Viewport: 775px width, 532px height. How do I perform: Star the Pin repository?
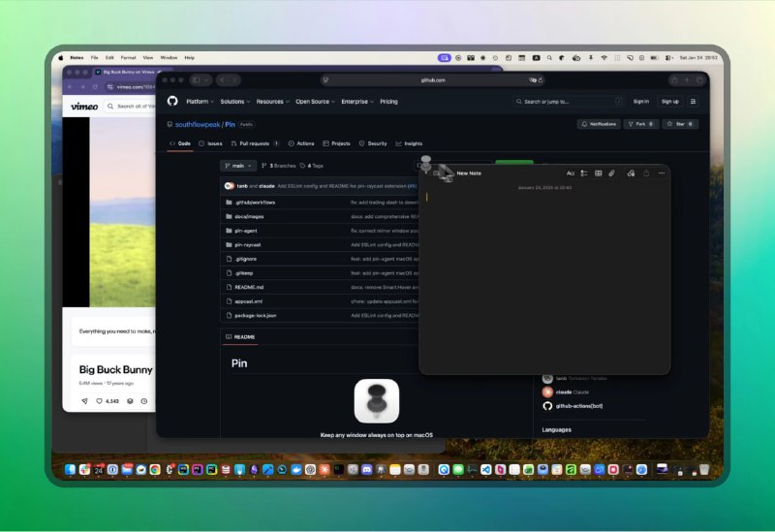680,124
